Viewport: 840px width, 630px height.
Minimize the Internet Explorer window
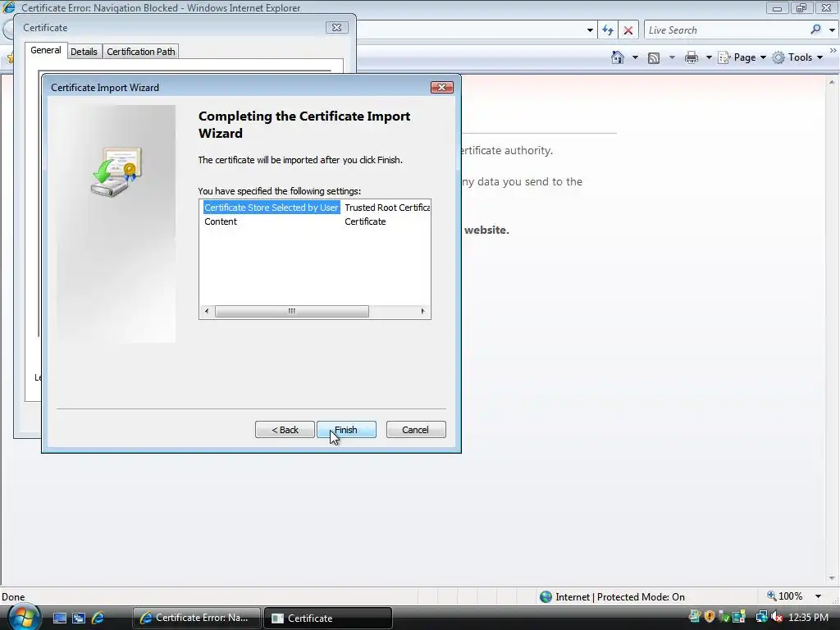777,8
